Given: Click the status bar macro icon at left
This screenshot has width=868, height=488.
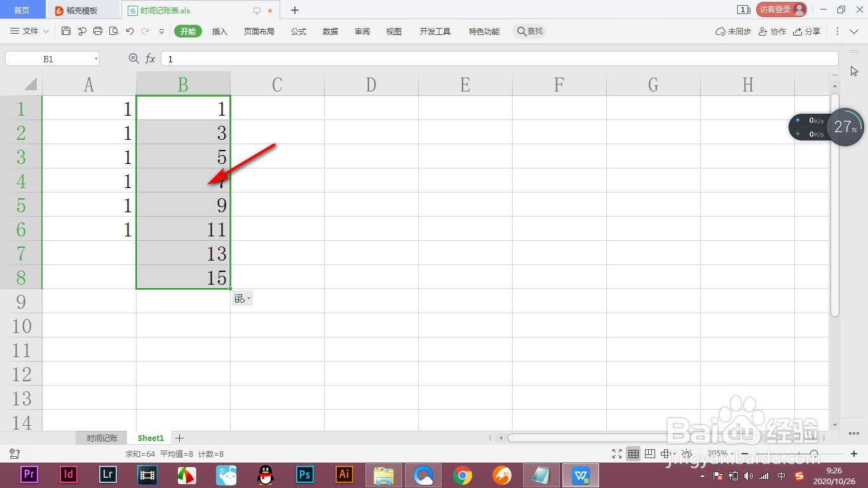Looking at the screenshot, I should click(13, 454).
